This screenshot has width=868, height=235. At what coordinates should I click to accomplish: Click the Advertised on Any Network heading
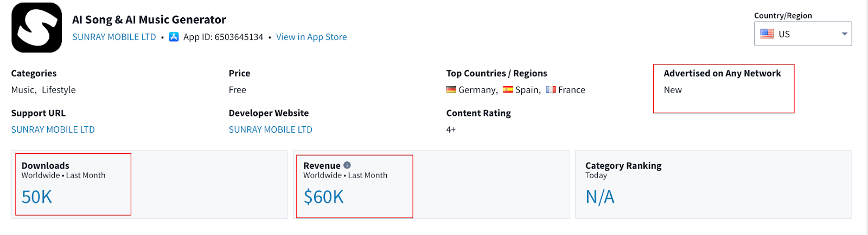[x=722, y=73]
